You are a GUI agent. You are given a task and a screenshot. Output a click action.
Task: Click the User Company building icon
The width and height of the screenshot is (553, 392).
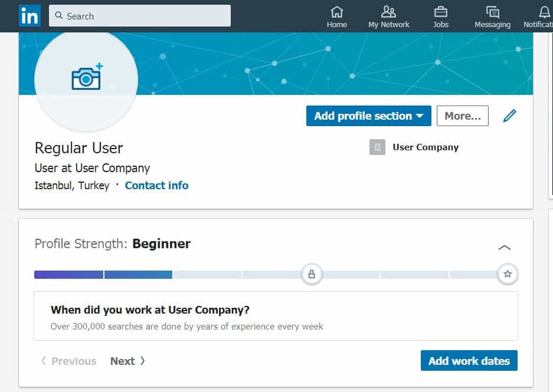pyautogui.click(x=377, y=147)
